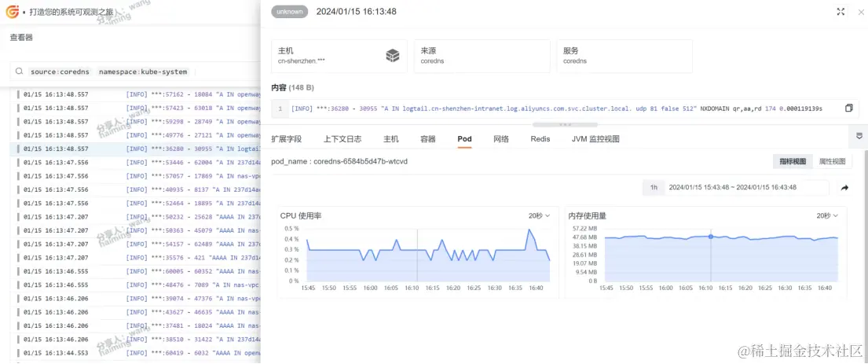Open CPU 使用率 20秒 interval dropdown
Image resolution: width=868 pixels, height=364 pixels.
(x=539, y=215)
